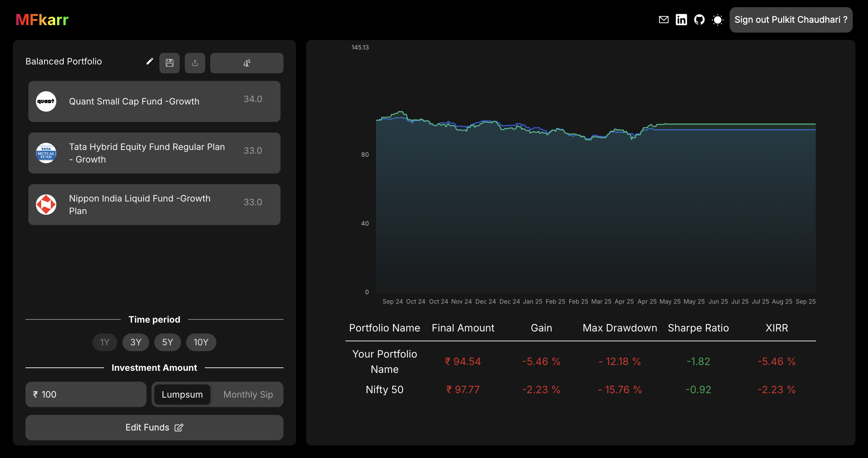Select the 5Y time period
868x458 pixels.
point(167,342)
